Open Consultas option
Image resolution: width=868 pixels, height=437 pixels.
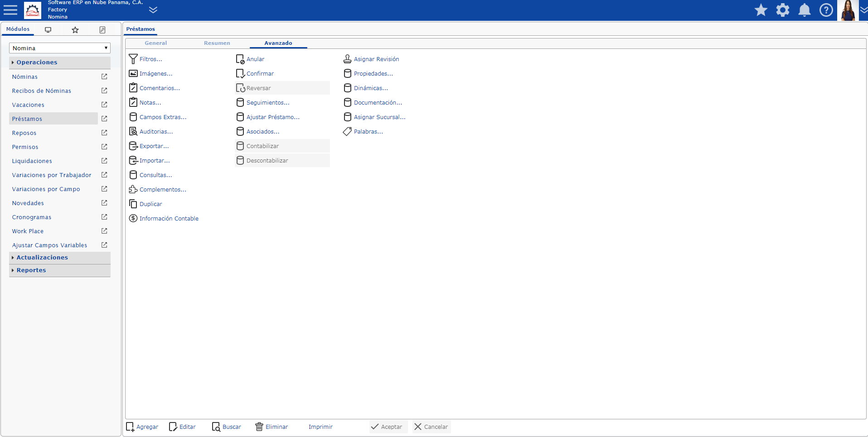(x=150, y=175)
